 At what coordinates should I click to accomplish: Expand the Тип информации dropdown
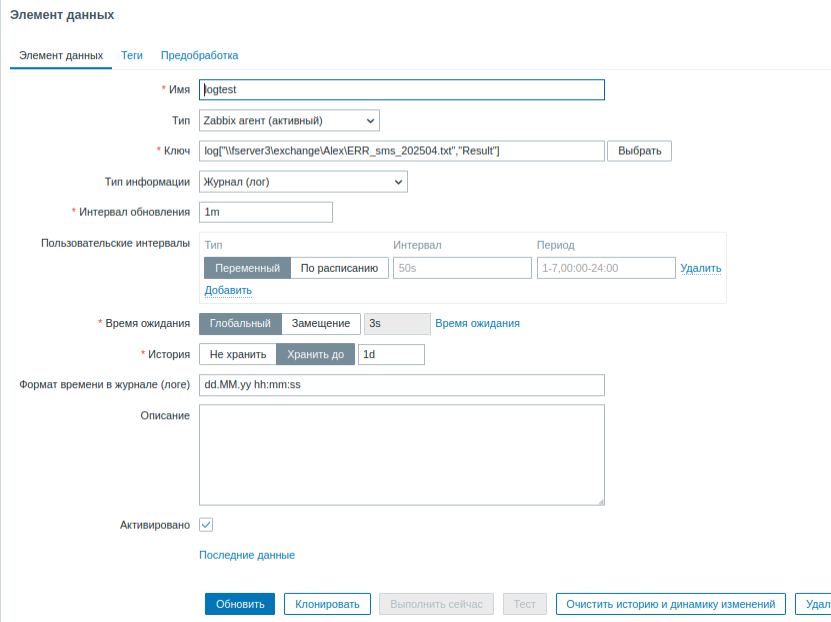tap(303, 182)
